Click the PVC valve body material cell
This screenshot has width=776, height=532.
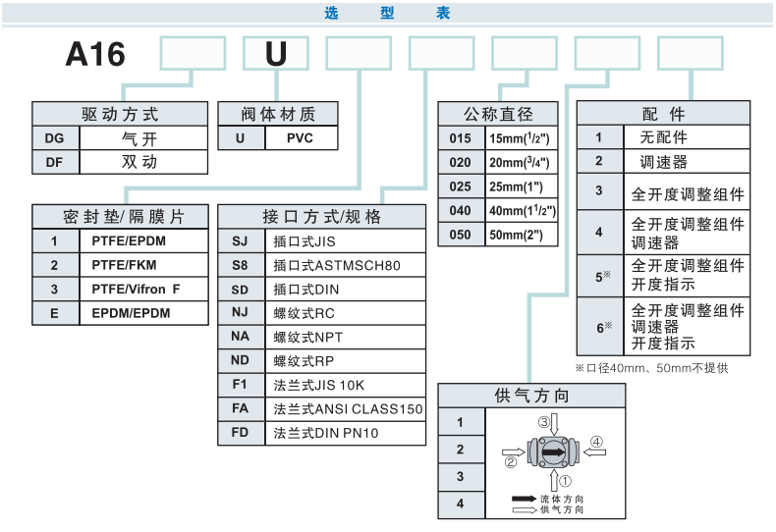[300, 138]
